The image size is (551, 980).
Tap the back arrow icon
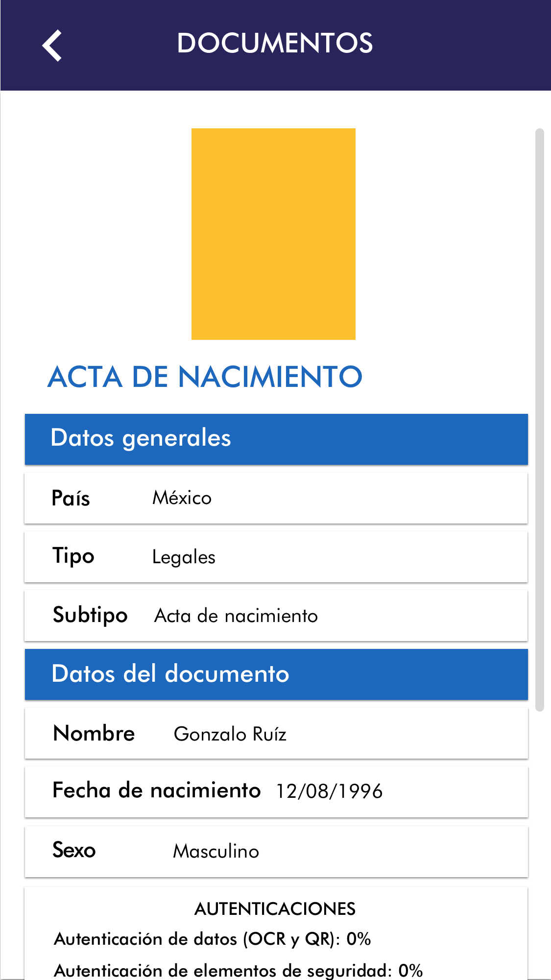[52, 46]
